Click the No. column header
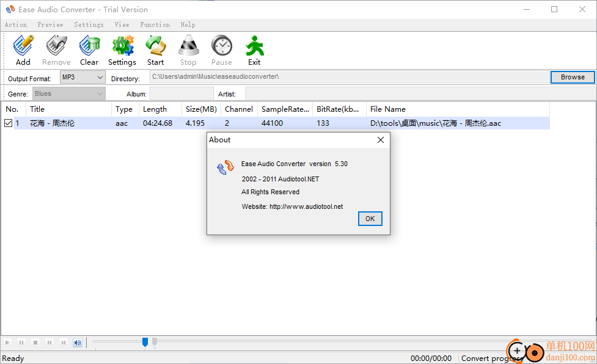The width and height of the screenshot is (597, 364). coord(13,109)
